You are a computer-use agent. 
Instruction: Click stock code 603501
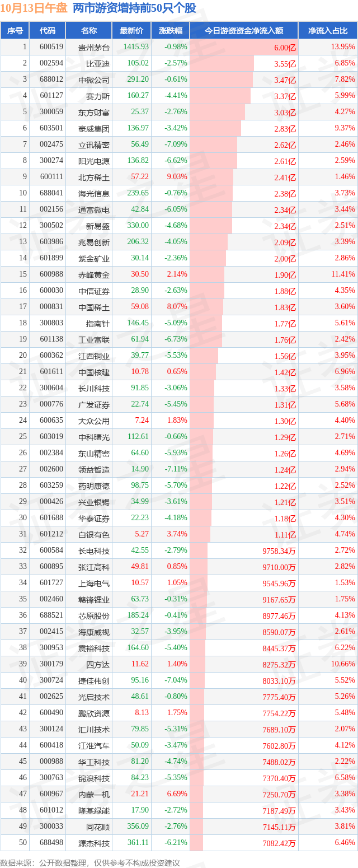[51, 128]
